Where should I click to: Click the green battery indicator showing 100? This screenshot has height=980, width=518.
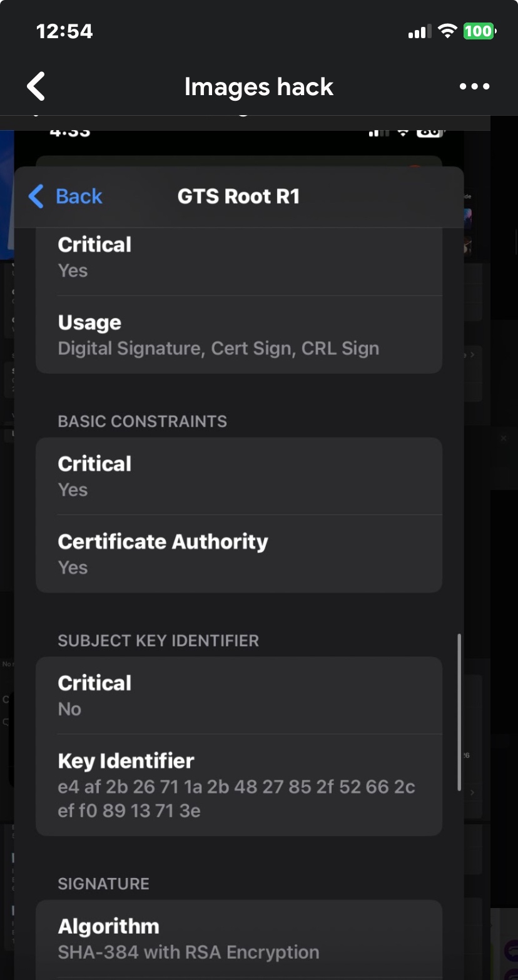(479, 31)
